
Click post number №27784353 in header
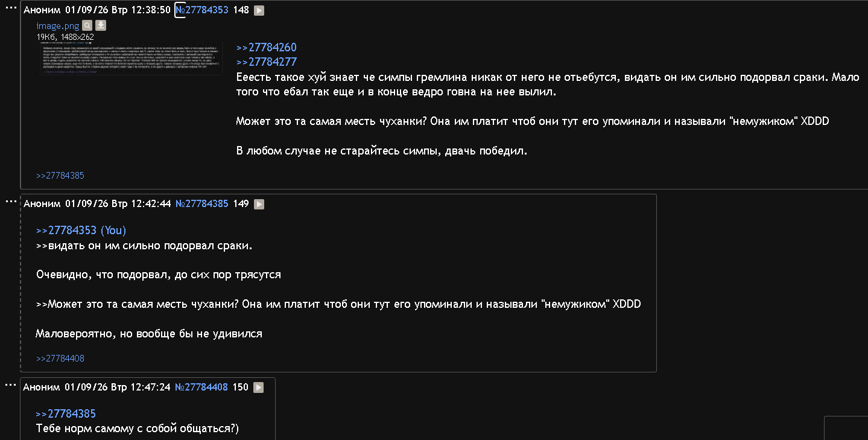(201, 10)
